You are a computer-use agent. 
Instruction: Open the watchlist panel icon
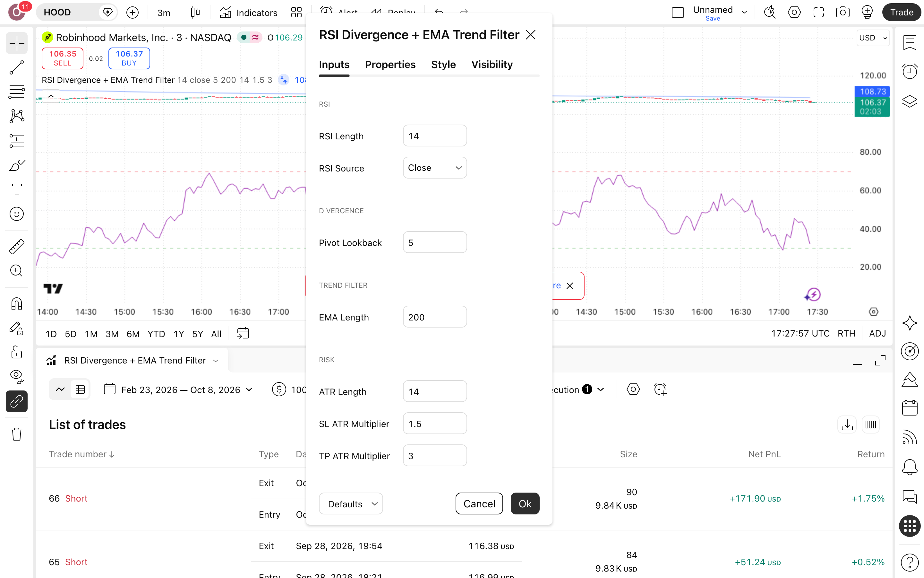pyautogui.click(x=910, y=43)
